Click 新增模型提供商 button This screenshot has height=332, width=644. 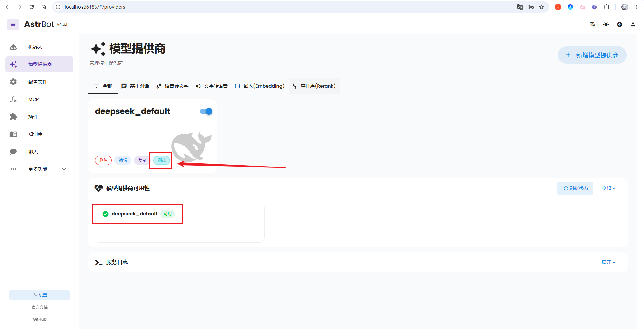click(x=592, y=55)
